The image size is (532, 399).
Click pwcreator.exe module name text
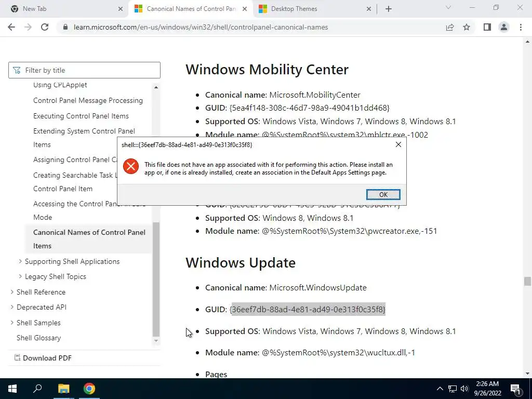(x=350, y=231)
